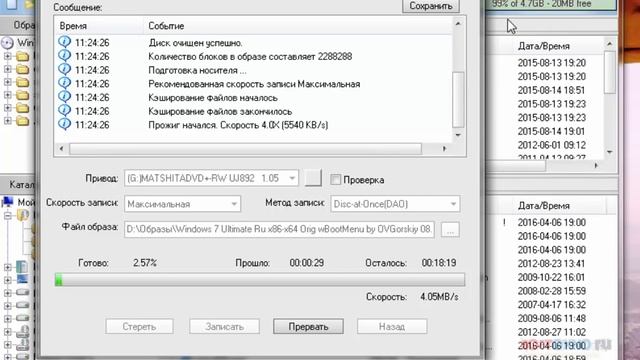This screenshot has height=360, width=640.
Task: Click info icon of 'Кэширование файлов закончилось' row
Action: pos(64,110)
